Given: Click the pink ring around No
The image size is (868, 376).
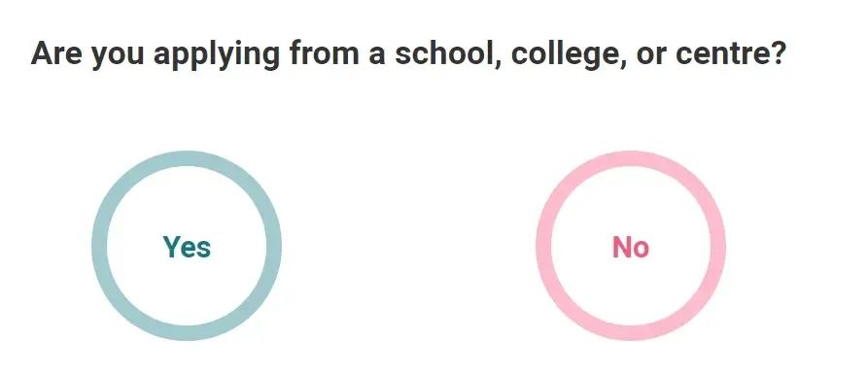Looking at the screenshot, I should [631, 158].
